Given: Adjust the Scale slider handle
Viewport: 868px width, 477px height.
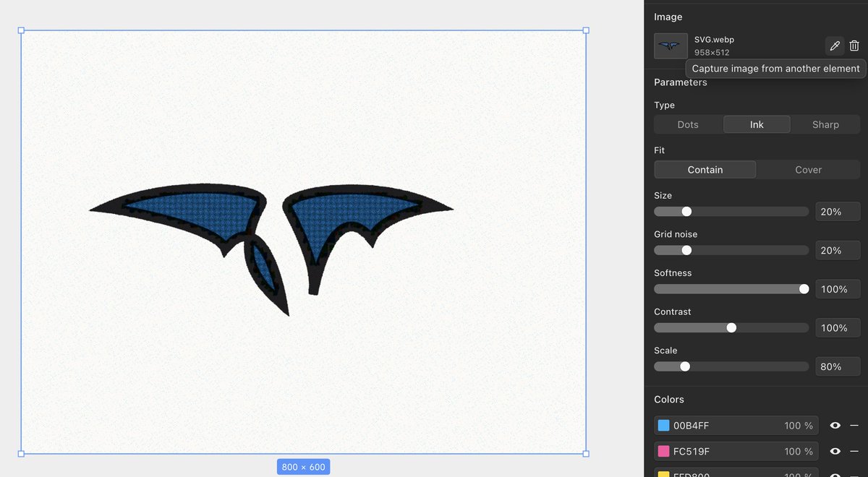Looking at the screenshot, I should (685, 366).
